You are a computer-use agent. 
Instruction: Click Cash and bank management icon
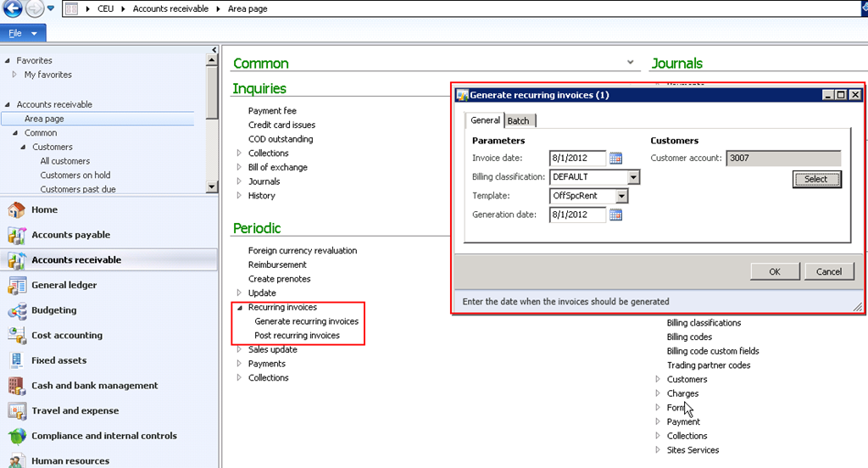(16, 386)
